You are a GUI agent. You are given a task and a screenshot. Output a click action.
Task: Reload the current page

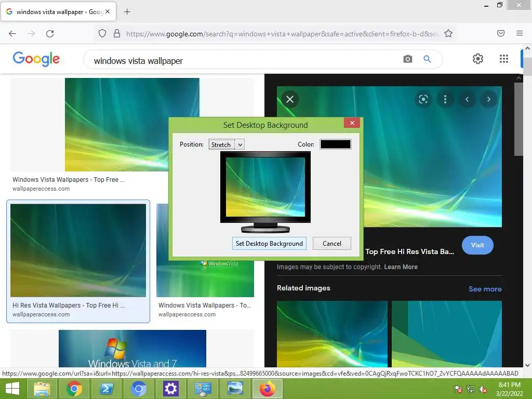click(x=50, y=34)
